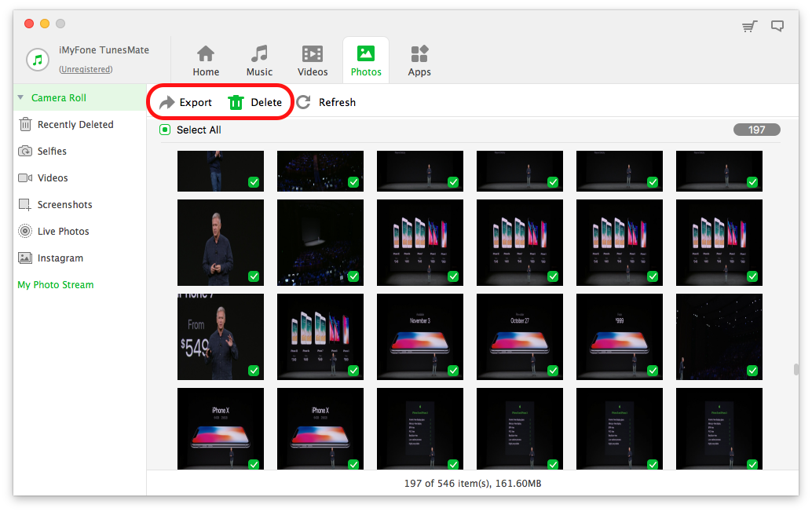Image resolution: width=812 pixels, height=512 pixels.
Task: Click the 'From $549' photo thumbnail
Action: [221, 337]
